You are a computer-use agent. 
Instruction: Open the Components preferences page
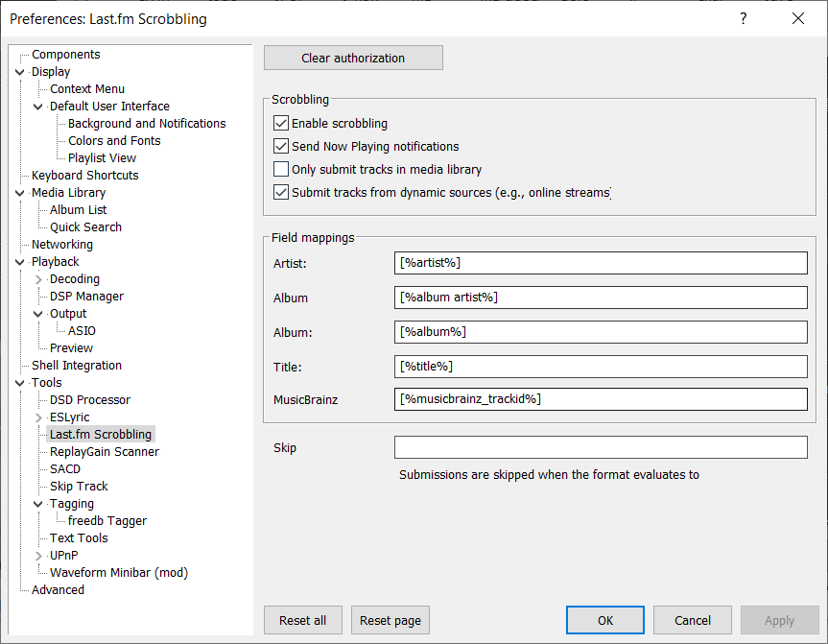65,55
